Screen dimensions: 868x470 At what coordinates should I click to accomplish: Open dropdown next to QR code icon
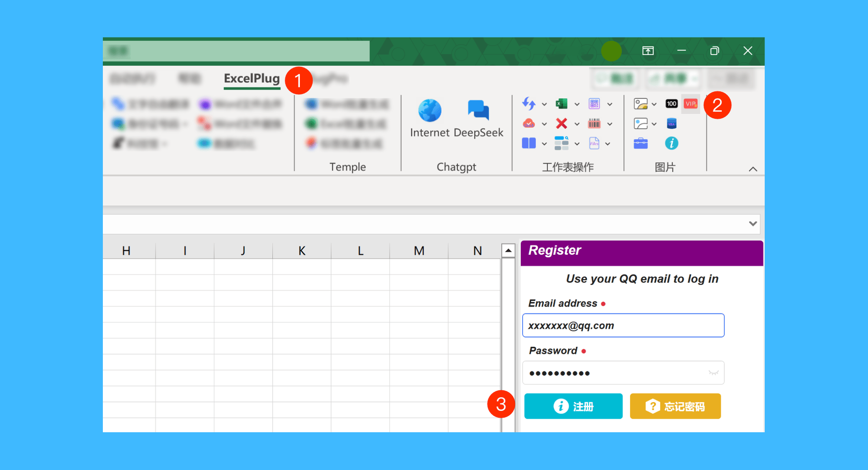tap(610, 104)
